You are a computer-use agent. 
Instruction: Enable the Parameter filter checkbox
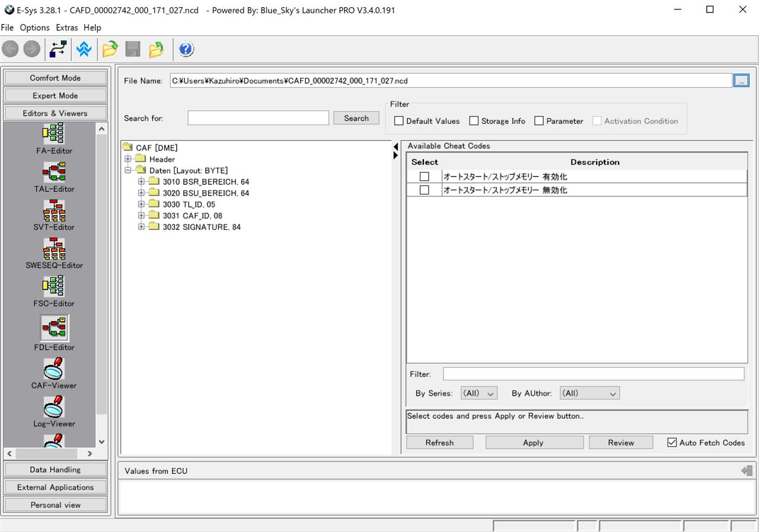539,121
